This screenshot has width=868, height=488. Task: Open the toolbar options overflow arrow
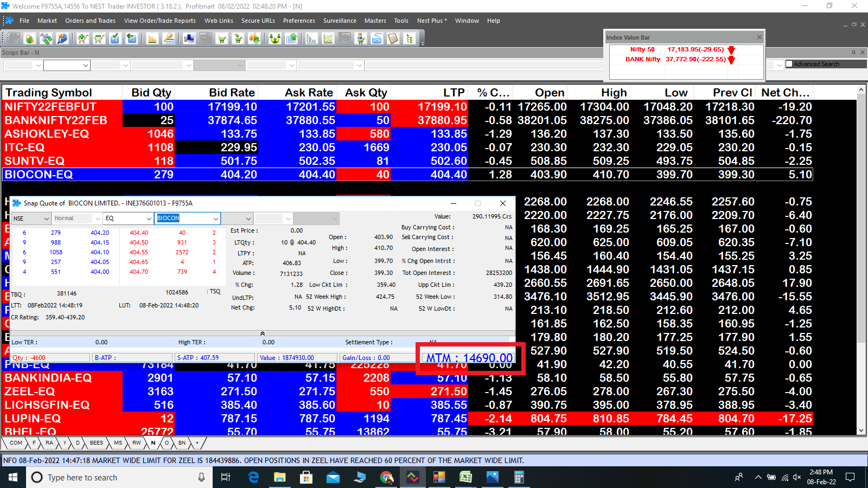coord(422,43)
